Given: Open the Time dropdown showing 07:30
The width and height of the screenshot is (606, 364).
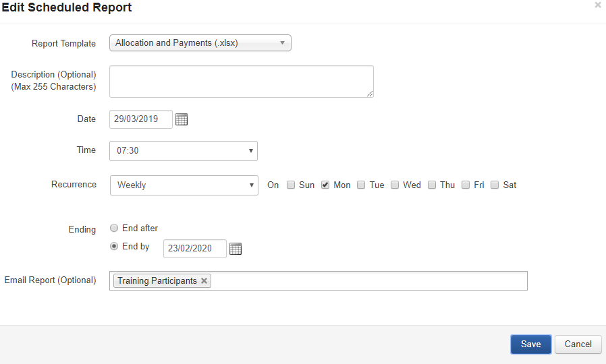Looking at the screenshot, I should [x=184, y=151].
